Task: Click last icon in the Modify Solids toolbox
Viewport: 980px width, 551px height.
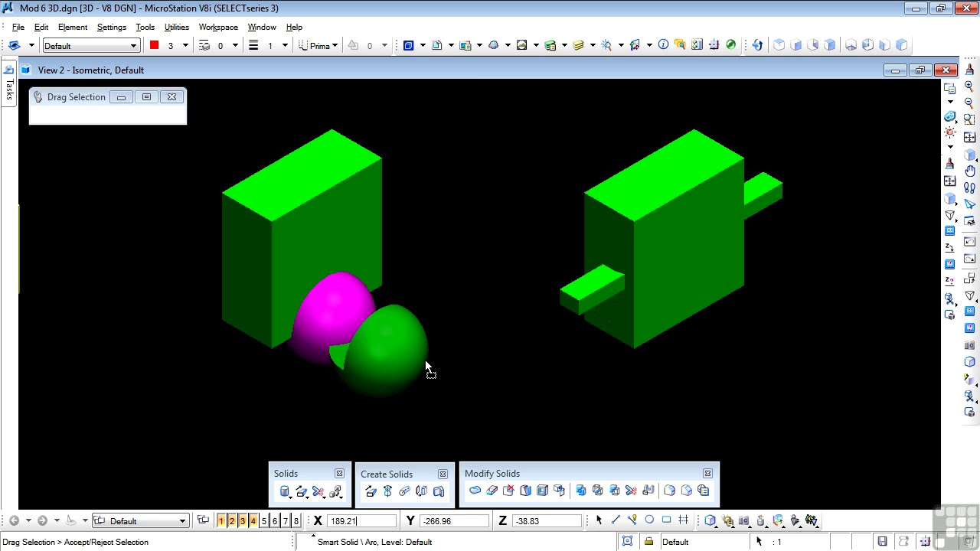Action: coord(704,491)
